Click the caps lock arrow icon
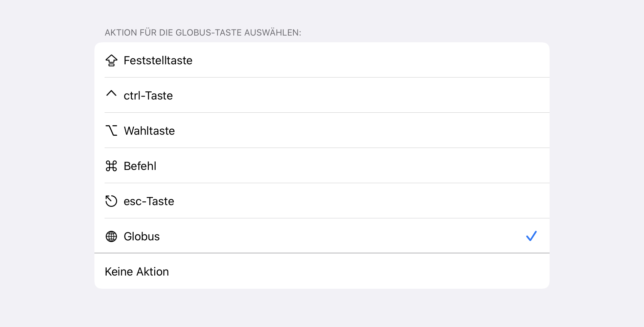644x327 pixels. tap(111, 60)
